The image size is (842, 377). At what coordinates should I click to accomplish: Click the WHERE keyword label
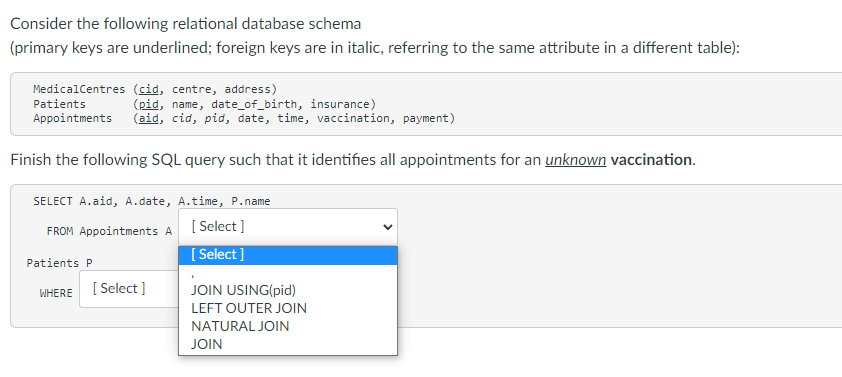(56, 293)
